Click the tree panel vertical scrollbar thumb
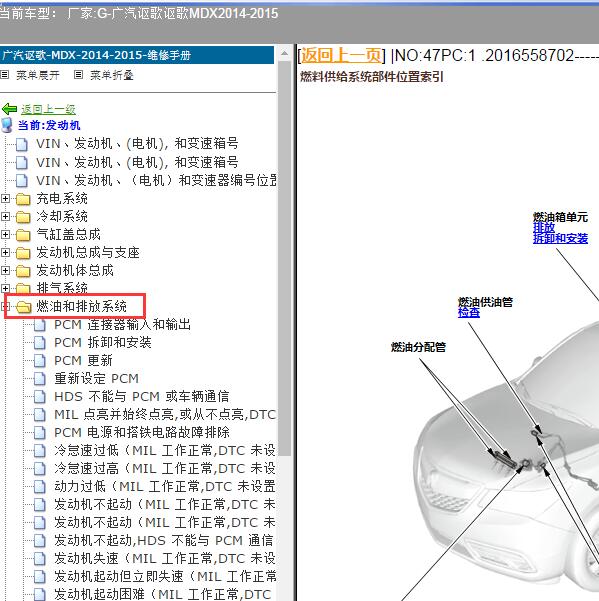Viewport: 599px width, 601px height. pyautogui.click(x=284, y=259)
